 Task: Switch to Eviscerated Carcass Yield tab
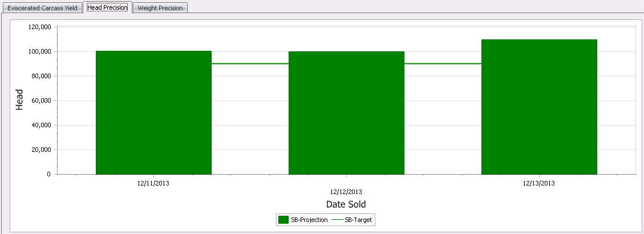pos(42,8)
